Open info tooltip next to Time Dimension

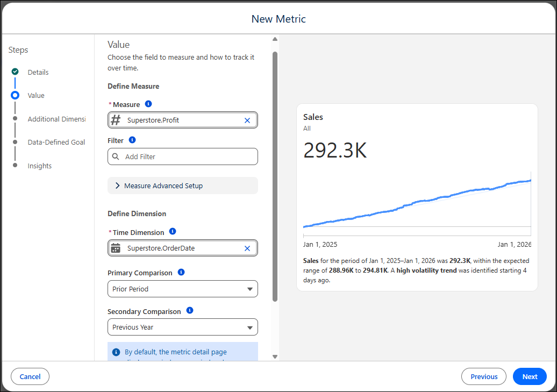tap(173, 231)
